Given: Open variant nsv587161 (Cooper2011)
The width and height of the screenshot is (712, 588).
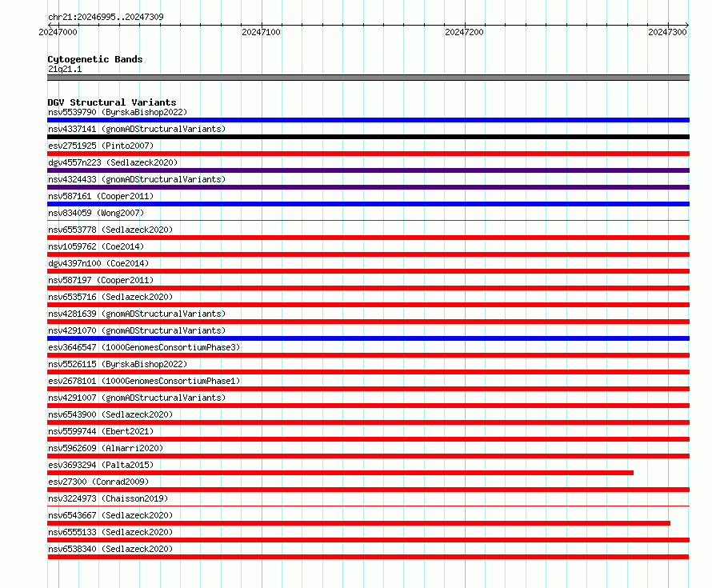Looking at the screenshot, I should 101,196.
